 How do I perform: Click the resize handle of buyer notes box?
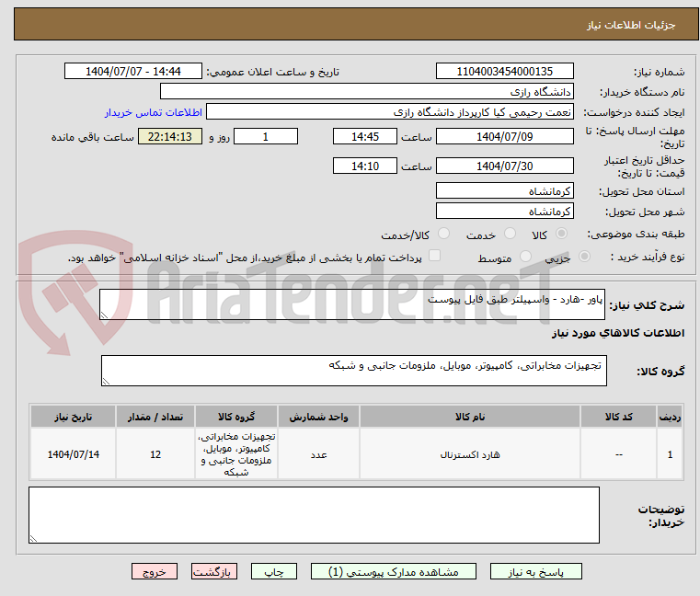pos(33,539)
